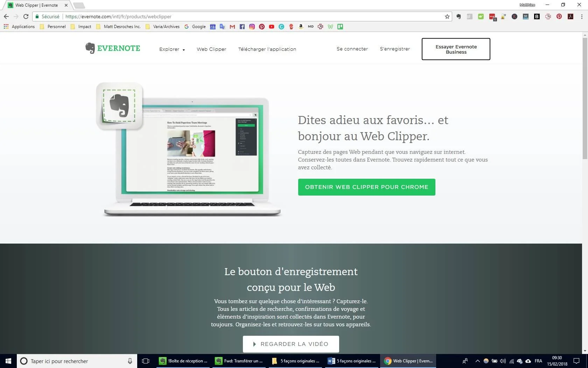The width and height of the screenshot is (588, 368).
Task: Open the Windows Start menu
Action: (8, 361)
